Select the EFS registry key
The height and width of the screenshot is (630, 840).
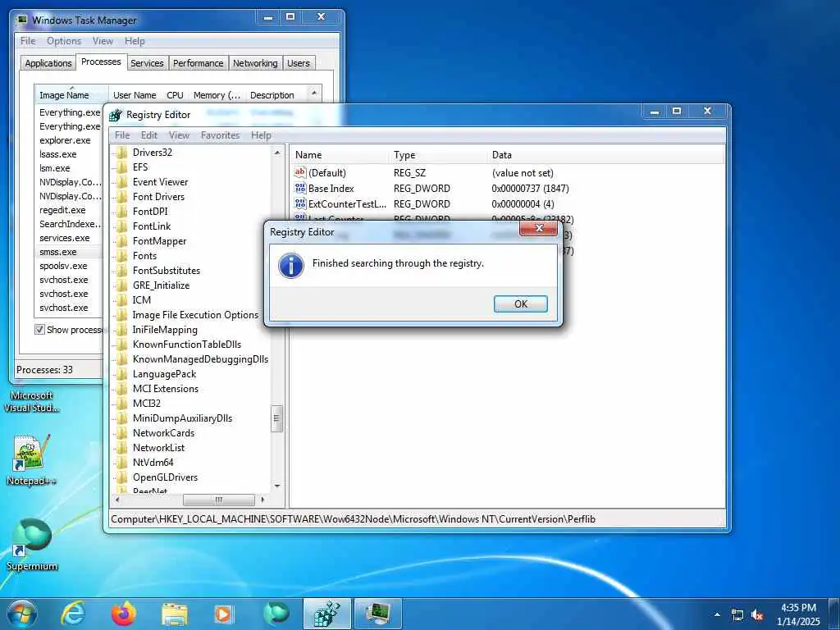pos(140,167)
